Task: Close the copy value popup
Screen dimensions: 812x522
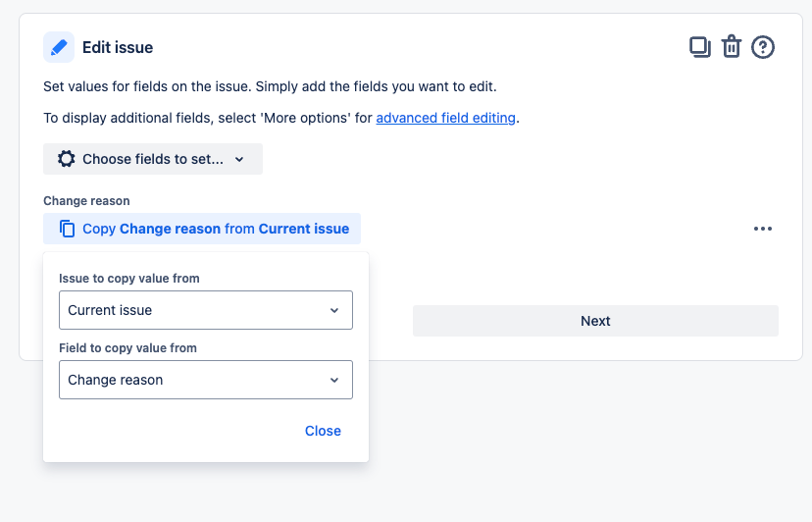Action: 323,431
